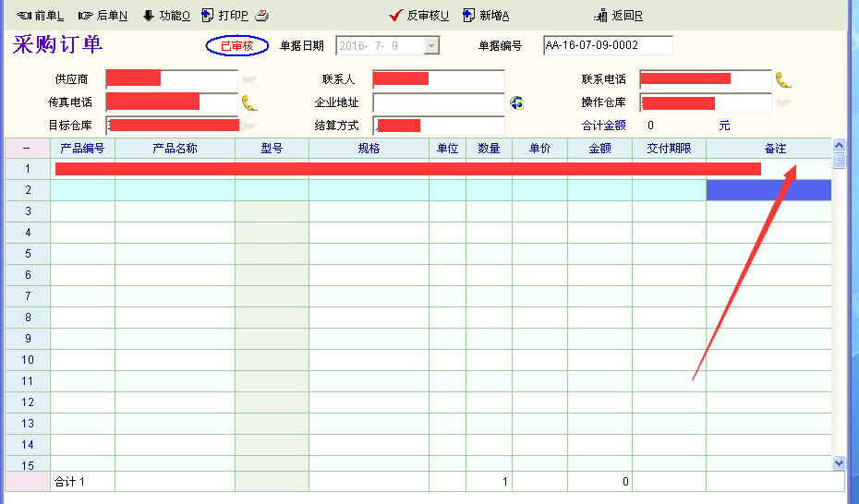Click the grid scrollbar up arrow
The image size is (859, 504).
(839, 145)
